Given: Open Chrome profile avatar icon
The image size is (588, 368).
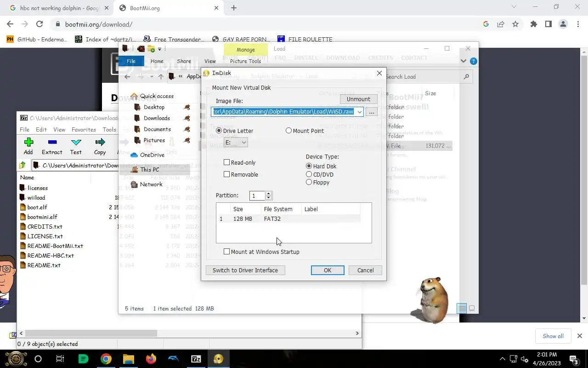Looking at the screenshot, I should click(x=563, y=24).
